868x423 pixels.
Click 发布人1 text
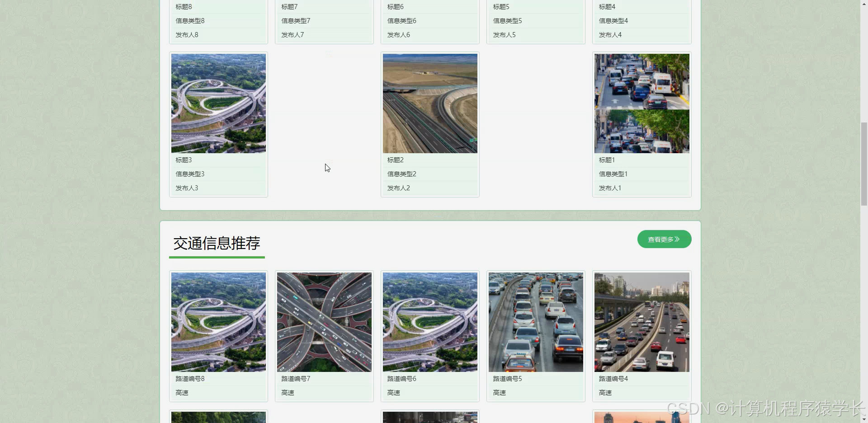coord(610,188)
